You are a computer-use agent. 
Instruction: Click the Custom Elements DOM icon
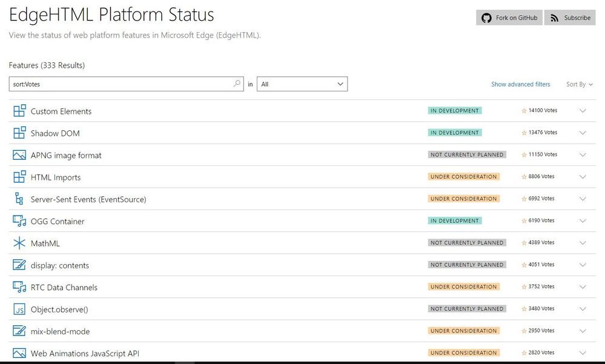19,111
